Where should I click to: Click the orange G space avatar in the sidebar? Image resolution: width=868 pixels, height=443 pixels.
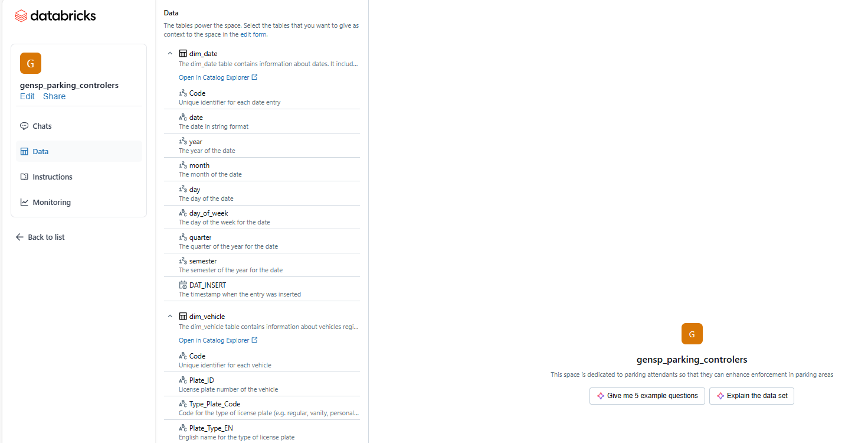point(31,63)
